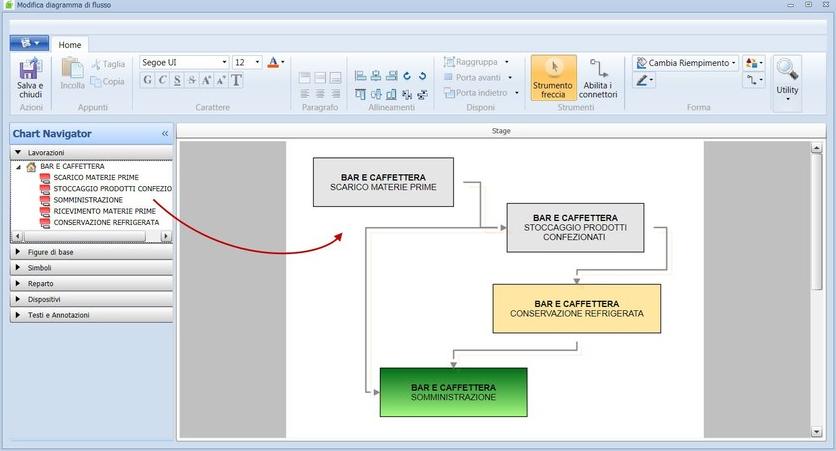Screen dimensions: 836x451
Task: Click the large T text size icon
Action: (237, 81)
